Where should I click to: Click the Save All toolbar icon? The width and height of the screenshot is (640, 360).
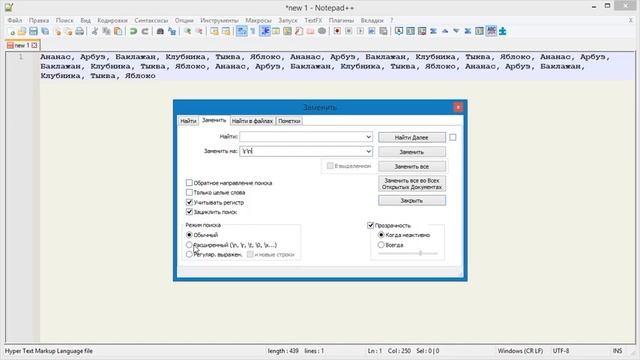[45, 31]
